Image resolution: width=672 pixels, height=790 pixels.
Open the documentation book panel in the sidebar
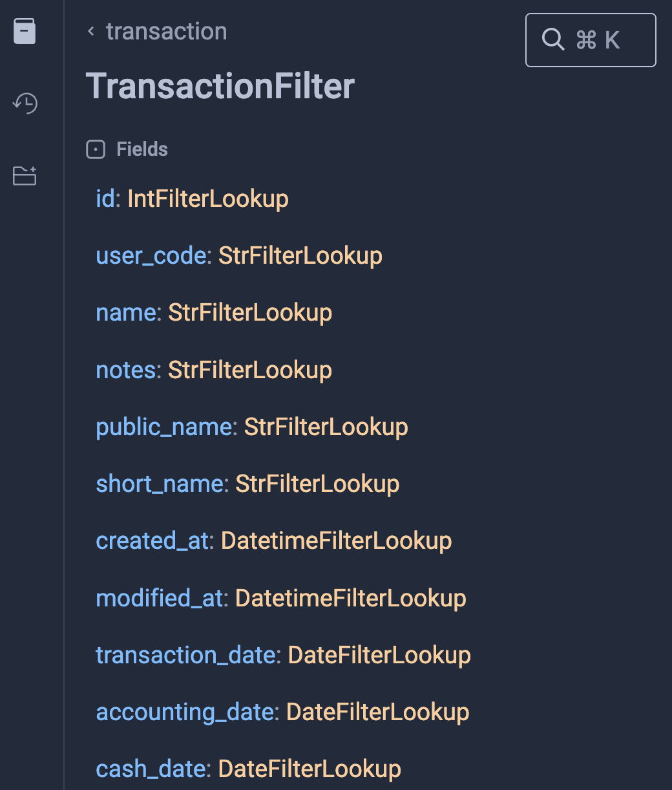[x=24, y=32]
